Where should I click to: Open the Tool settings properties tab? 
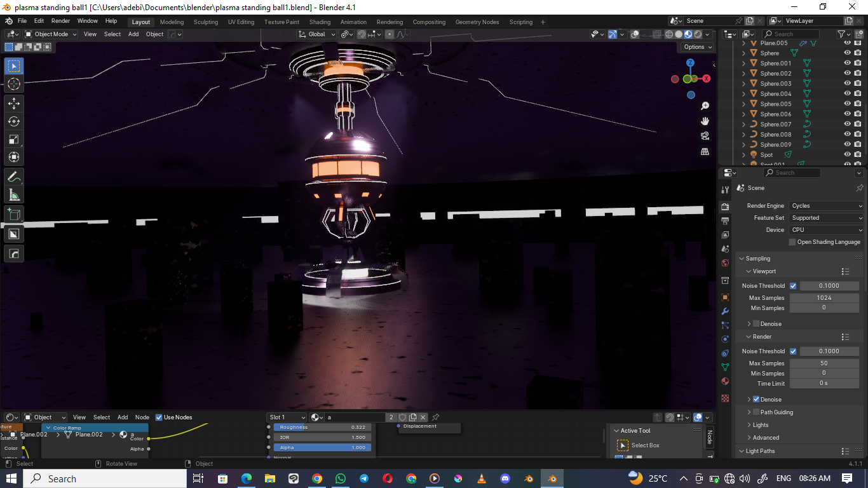[x=725, y=189]
